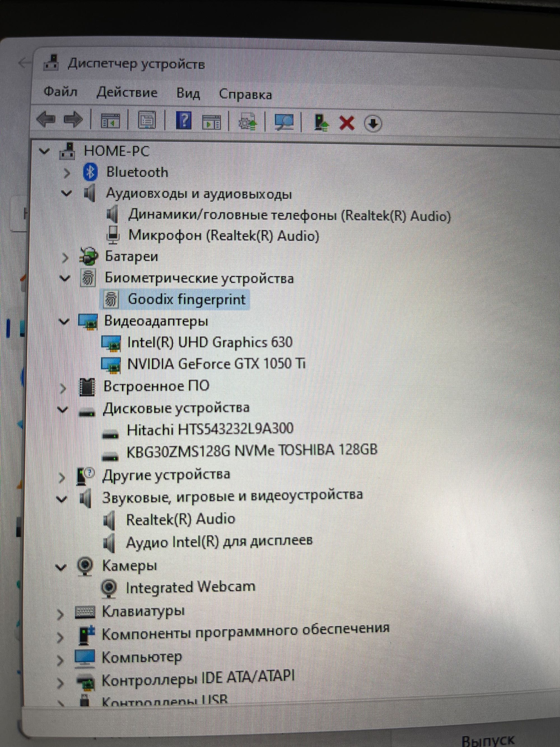Click the Другие устройства unknown device icon
Screen dimensions: 560x747
[x=86, y=476]
